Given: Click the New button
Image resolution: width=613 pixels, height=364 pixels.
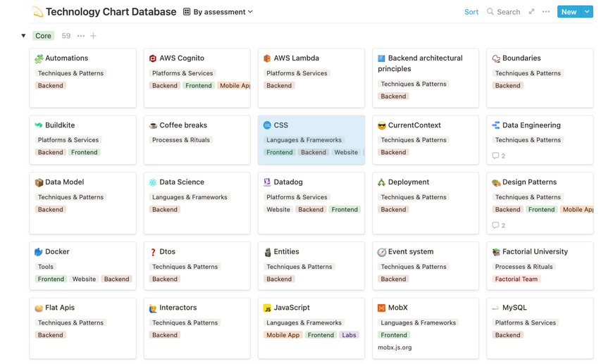Looking at the screenshot, I should [x=569, y=12].
